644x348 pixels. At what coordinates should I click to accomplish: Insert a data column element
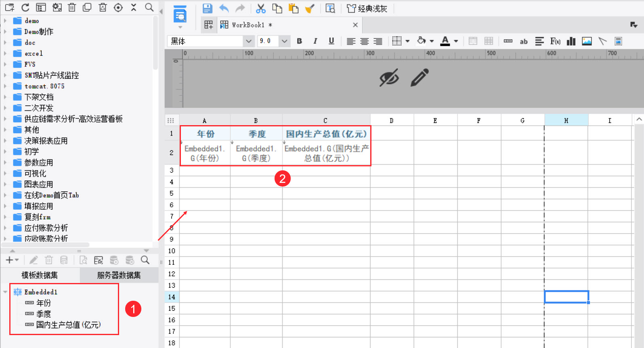pyautogui.click(x=508, y=41)
